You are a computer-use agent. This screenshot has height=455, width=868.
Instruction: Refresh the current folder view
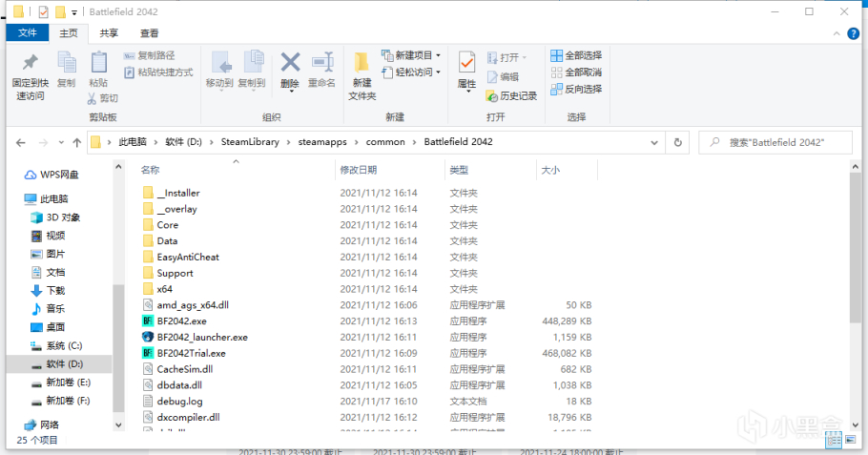(677, 142)
